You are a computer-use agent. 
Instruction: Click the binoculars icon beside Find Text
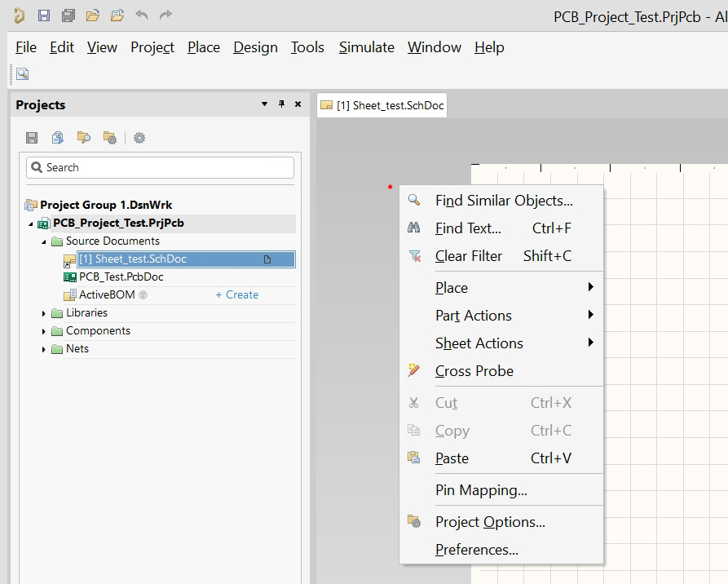(x=413, y=228)
